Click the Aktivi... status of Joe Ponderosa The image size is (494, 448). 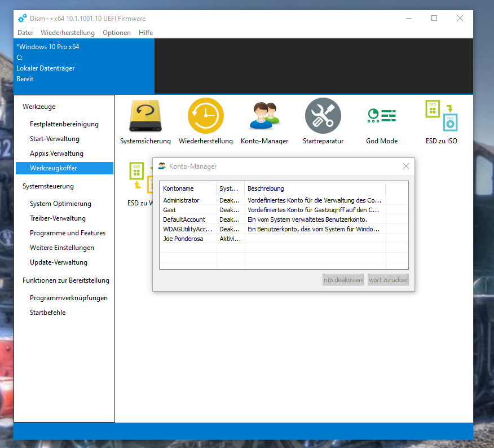pos(230,239)
